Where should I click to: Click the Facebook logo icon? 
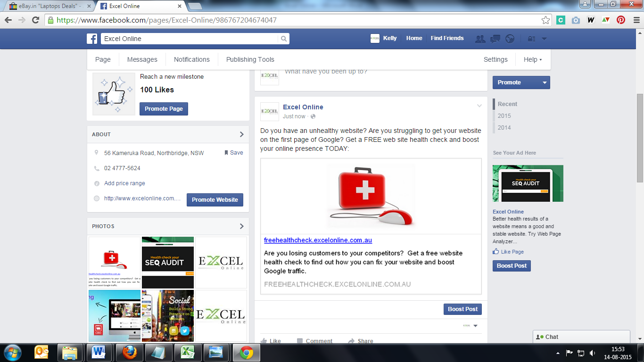pyautogui.click(x=92, y=39)
